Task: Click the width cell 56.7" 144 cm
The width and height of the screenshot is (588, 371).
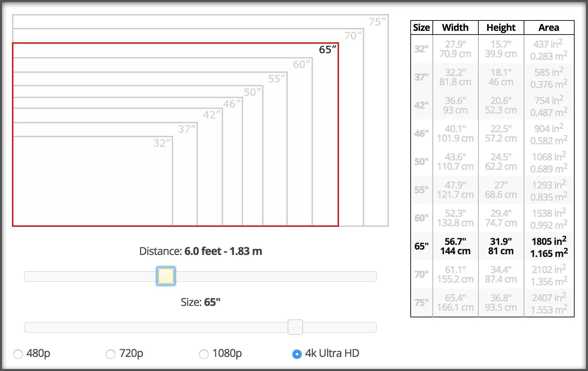Action: tap(455, 246)
